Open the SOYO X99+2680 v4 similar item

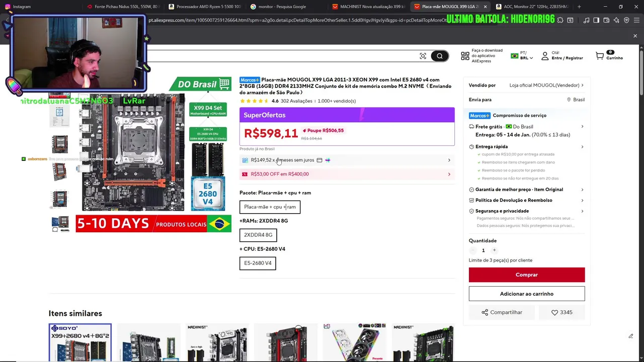[80, 342]
